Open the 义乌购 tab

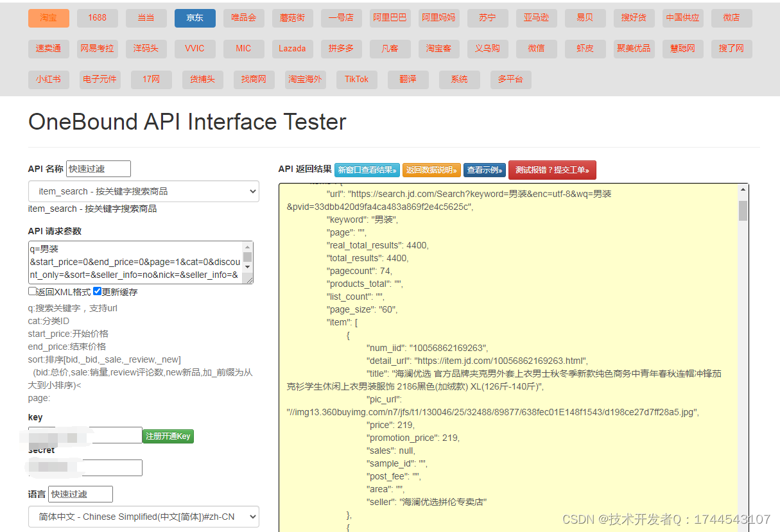point(488,49)
